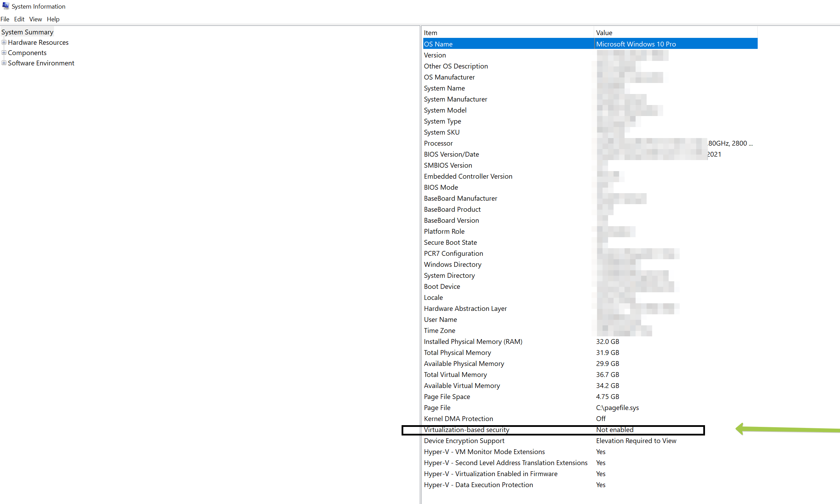
Task: Expand the Hardware Resources tree node
Action: coord(4,42)
